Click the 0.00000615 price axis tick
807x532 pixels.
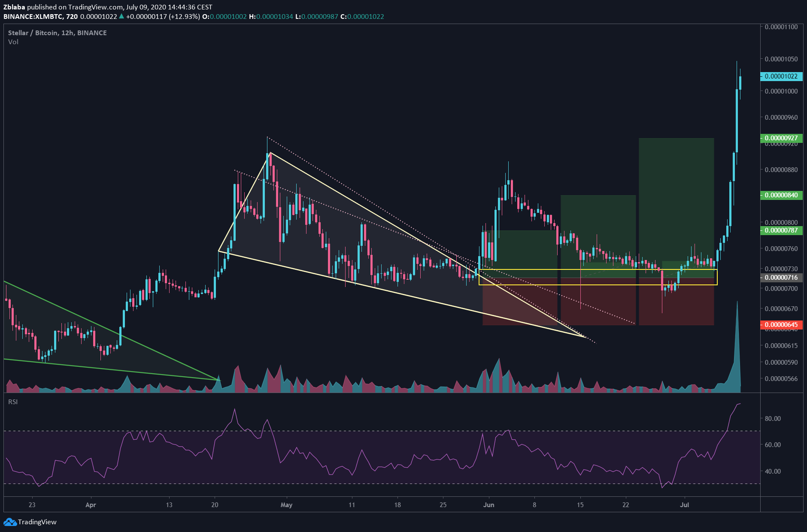point(781,345)
